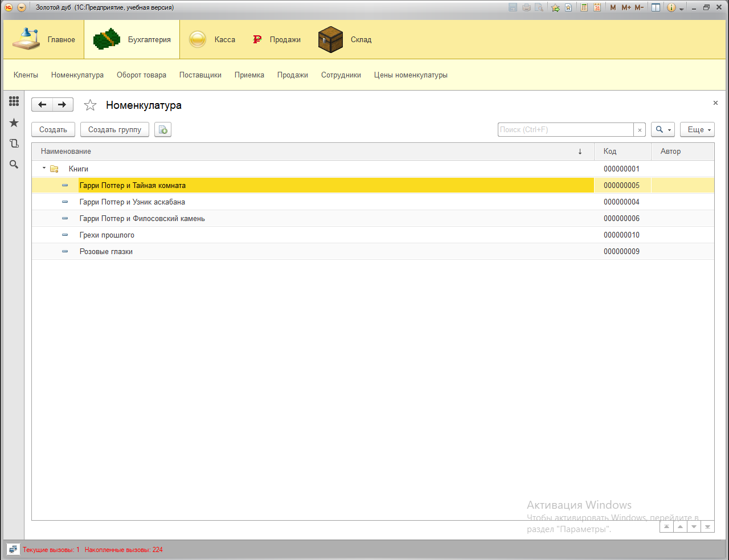Image resolution: width=729 pixels, height=560 pixels.
Task: Click code cell 000000010
Action: point(621,235)
